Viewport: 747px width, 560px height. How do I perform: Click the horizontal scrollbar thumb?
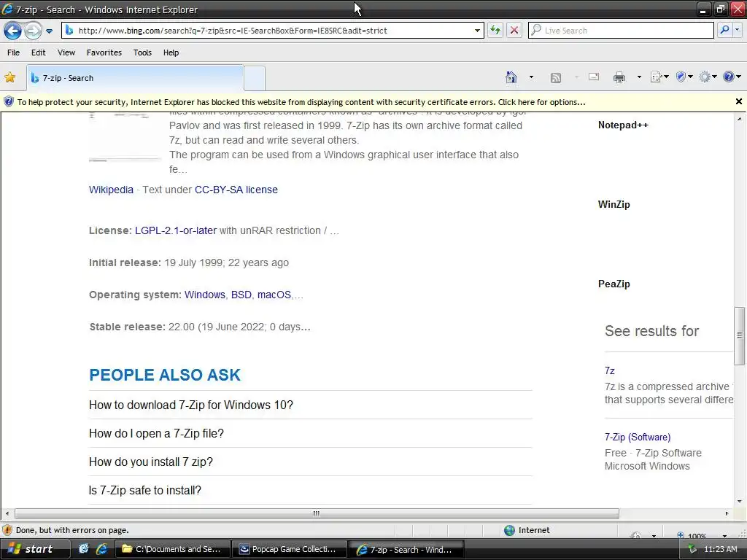[x=317, y=513]
